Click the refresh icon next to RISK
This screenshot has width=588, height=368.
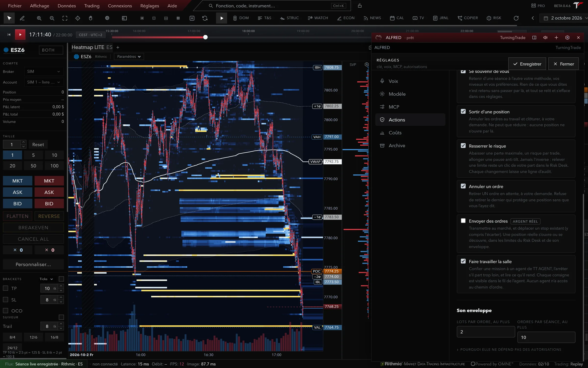[516, 18]
